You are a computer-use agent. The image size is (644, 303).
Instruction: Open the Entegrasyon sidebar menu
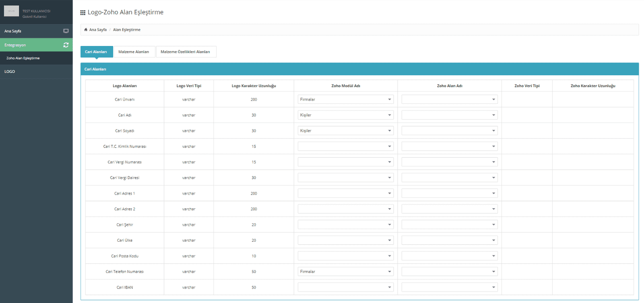point(36,45)
